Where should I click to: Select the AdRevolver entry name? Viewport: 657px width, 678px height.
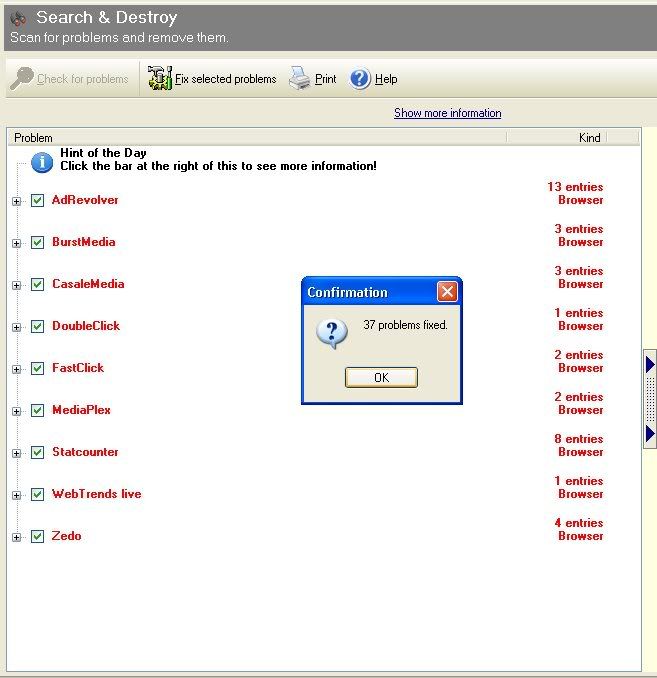tap(85, 200)
